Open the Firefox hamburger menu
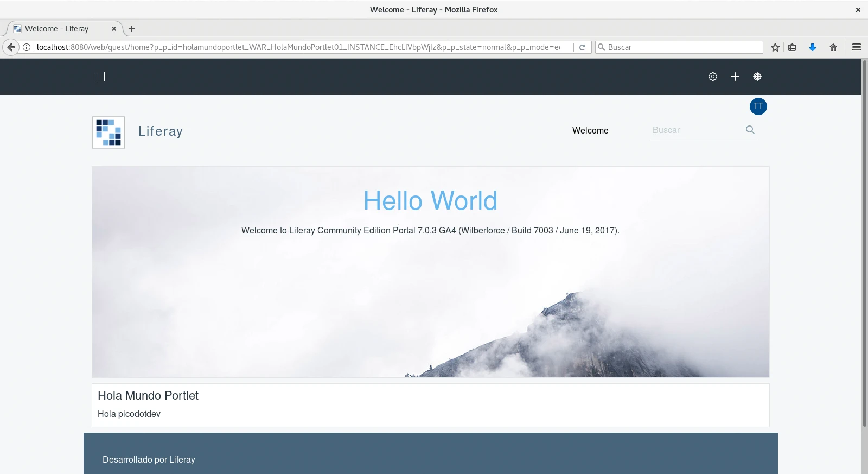This screenshot has width=868, height=474. click(x=857, y=47)
